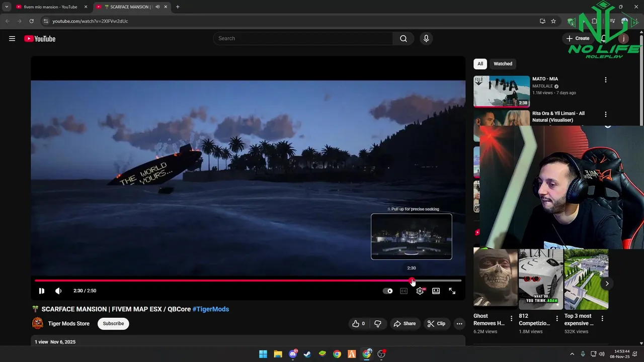Open options for MATO - MIA video

pos(605,80)
